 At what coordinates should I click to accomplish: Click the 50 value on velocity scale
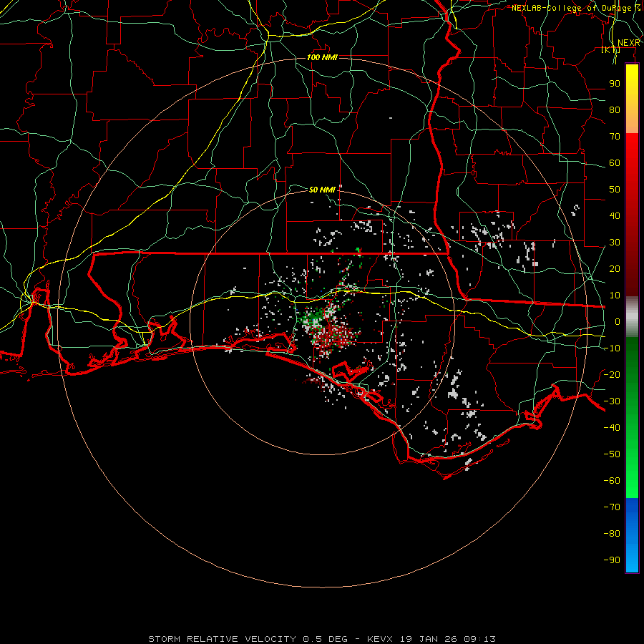coord(615,190)
